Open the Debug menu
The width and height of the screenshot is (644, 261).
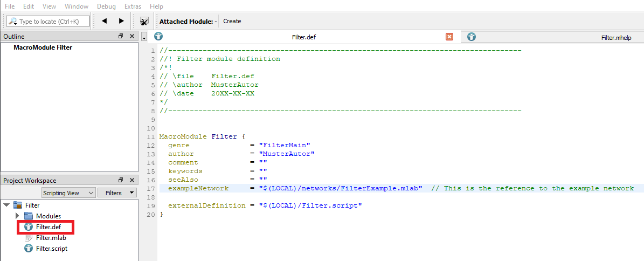106,6
